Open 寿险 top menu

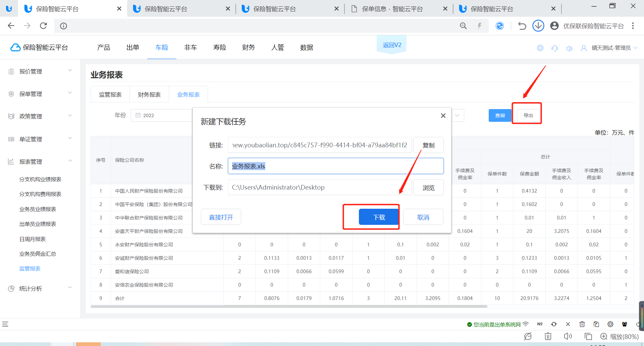220,47
